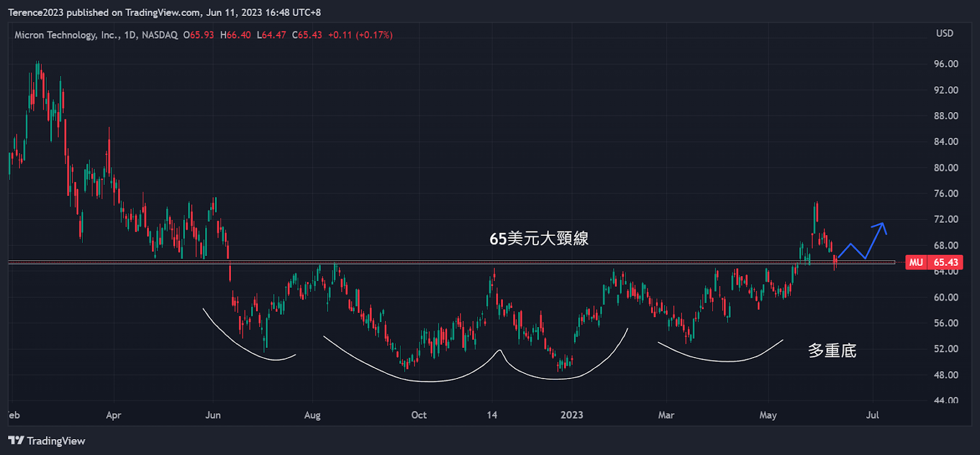Click the change value +0.11 (+0.17%)
This screenshot has height=455, width=980.
coord(360,35)
